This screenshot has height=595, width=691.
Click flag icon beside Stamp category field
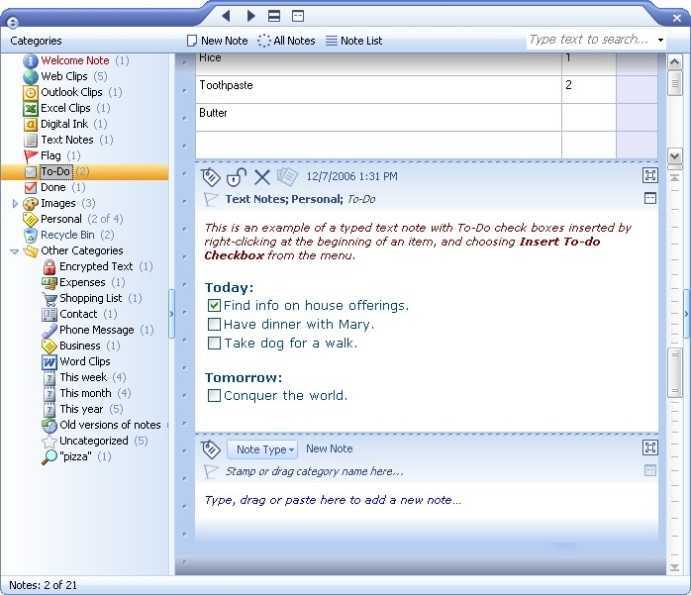click(210, 472)
